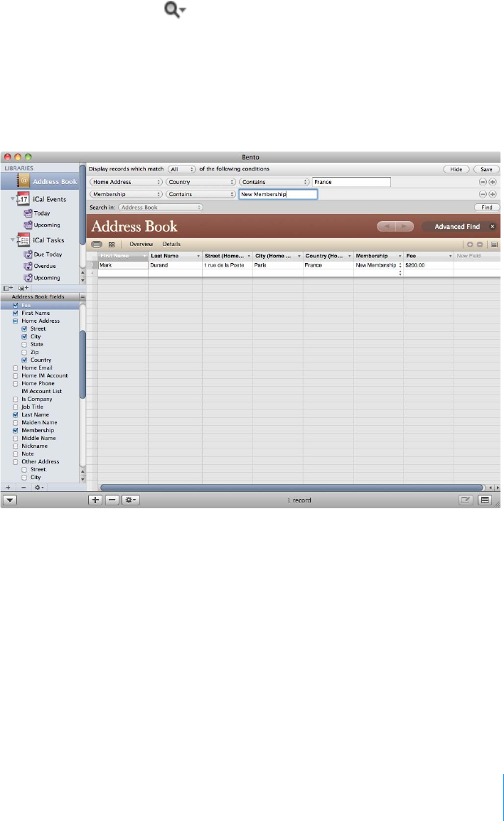Image resolution: width=504 pixels, height=821 pixels.
Task: Click the Hide button
Action: tap(456, 169)
